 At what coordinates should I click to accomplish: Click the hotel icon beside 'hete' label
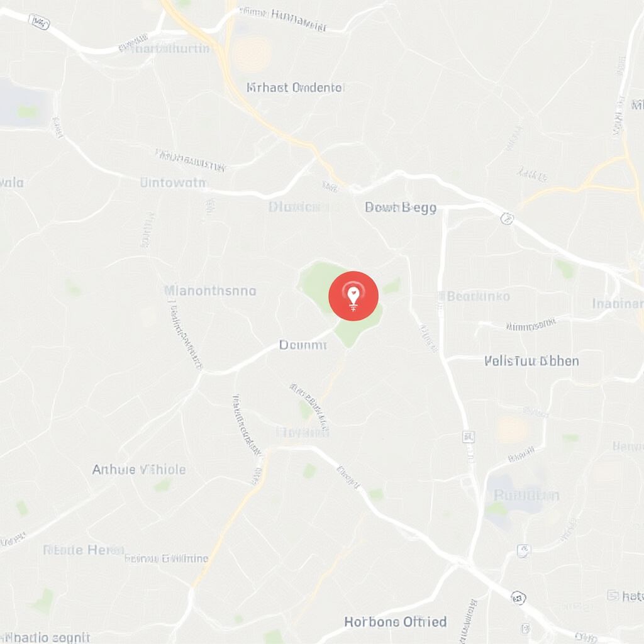tap(613, 595)
